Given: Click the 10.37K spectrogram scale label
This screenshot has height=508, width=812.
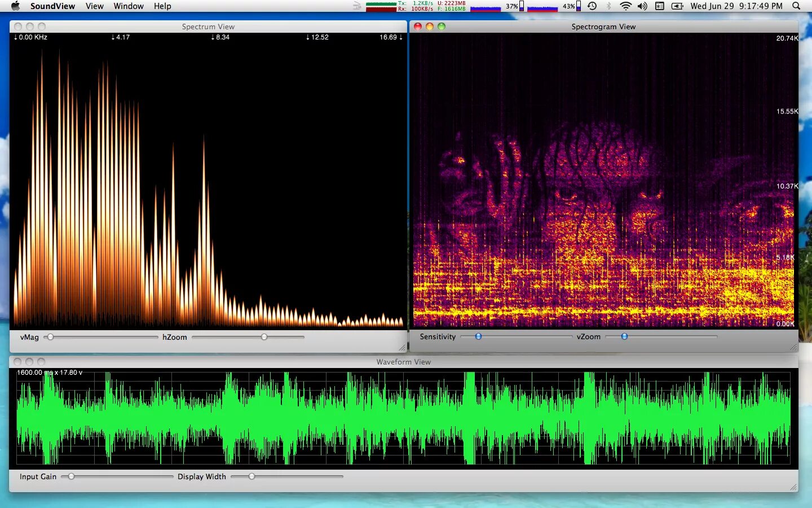Looking at the screenshot, I should (x=787, y=186).
